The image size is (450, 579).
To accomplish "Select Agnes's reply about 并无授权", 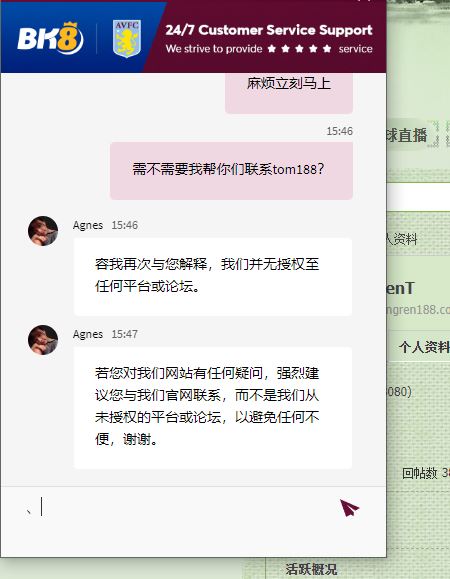I will pyautogui.click(x=213, y=277).
